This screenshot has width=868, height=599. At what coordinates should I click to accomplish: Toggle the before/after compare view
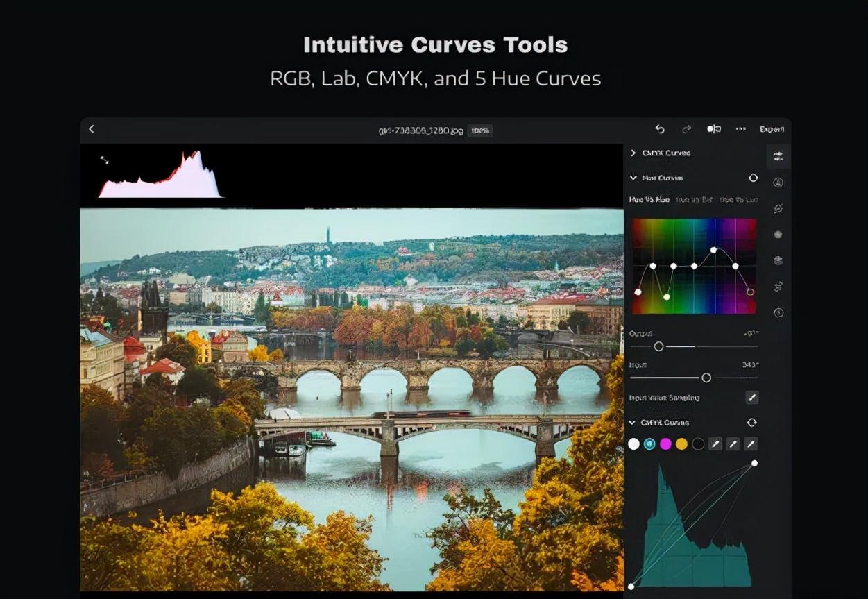coord(713,129)
